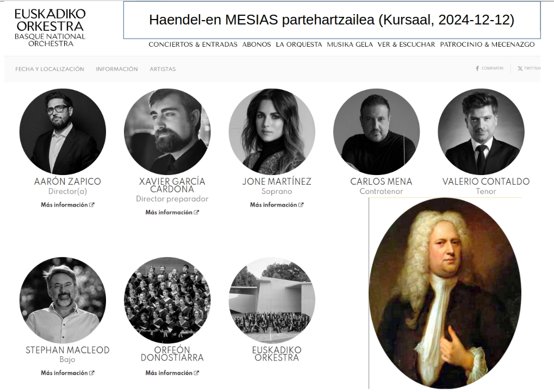Click Valerio Contaldo's portrait thumbnail
554x392 pixels.
481,132
